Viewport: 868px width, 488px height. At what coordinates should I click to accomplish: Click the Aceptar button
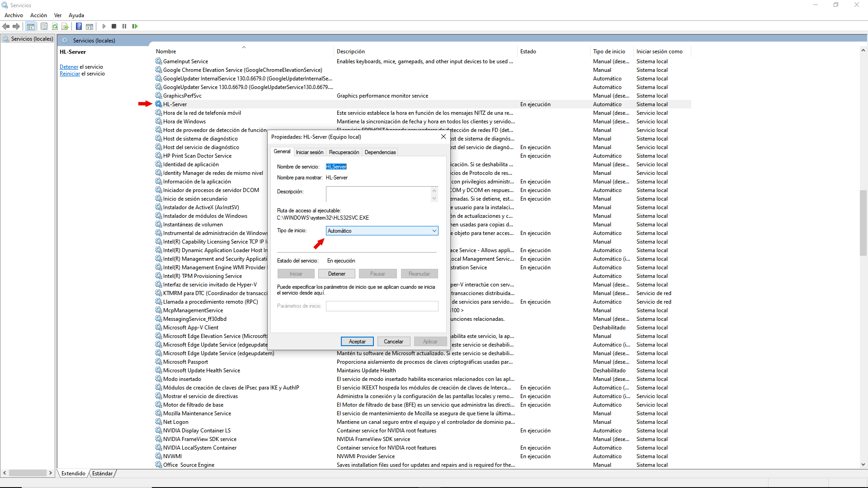click(357, 342)
